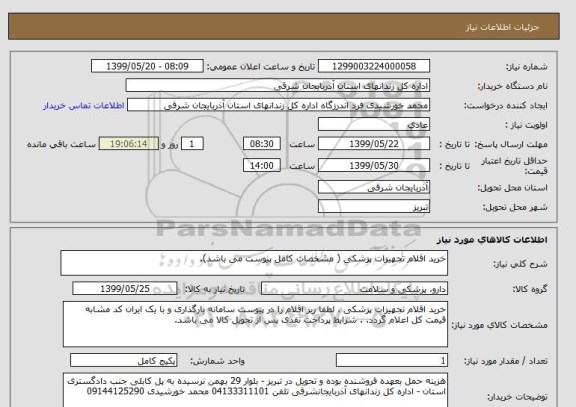Click the buyer notes text area
576x407 pixels.
tap(255, 390)
